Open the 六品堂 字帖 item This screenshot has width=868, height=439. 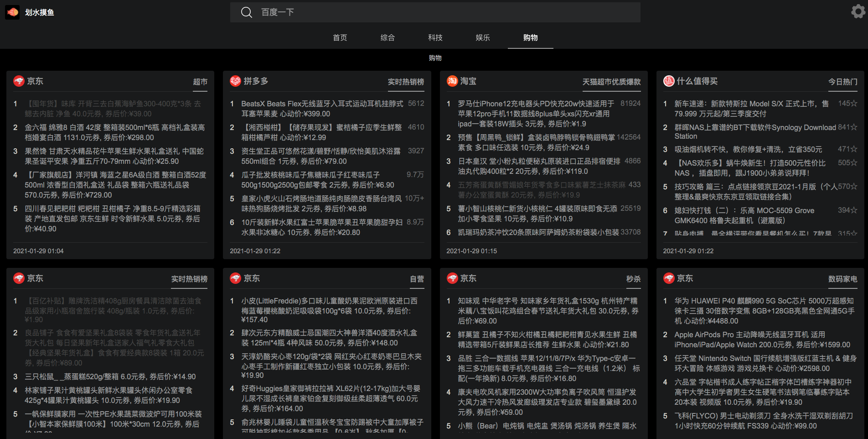point(763,392)
